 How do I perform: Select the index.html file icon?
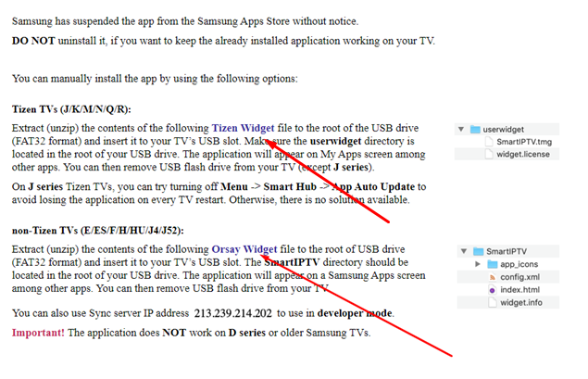(x=492, y=290)
